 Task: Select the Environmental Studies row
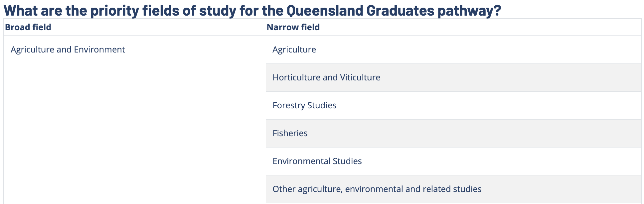click(317, 161)
